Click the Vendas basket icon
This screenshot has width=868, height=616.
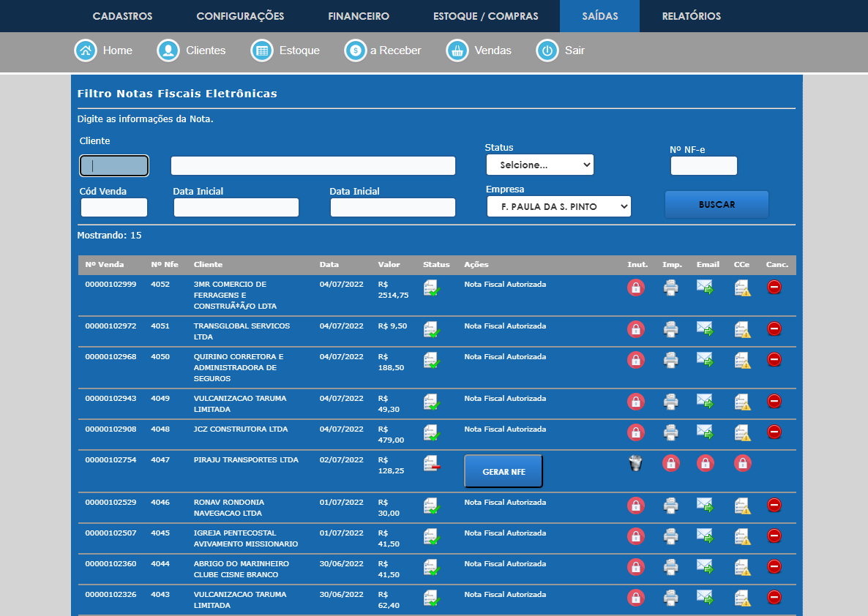(x=457, y=50)
